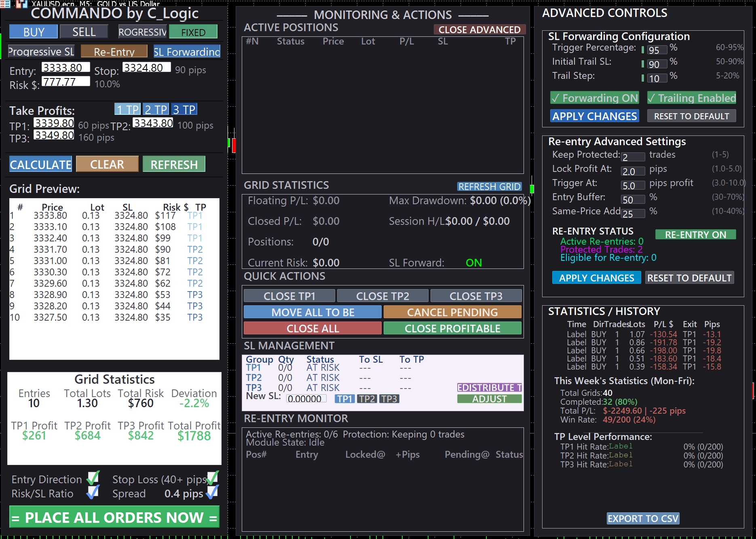
Task: Click the REFRESH GRID button
Action: (x=489, y=186)
